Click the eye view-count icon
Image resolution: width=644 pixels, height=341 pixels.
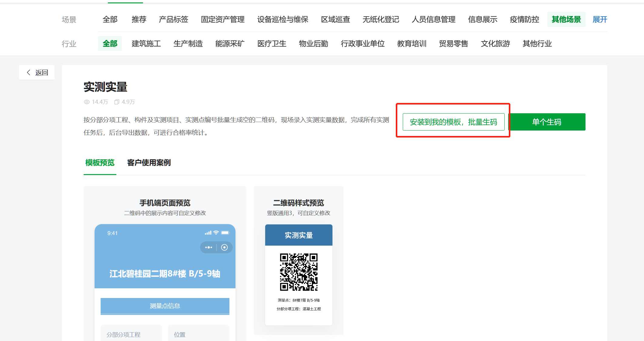click(x=87, y=102)
